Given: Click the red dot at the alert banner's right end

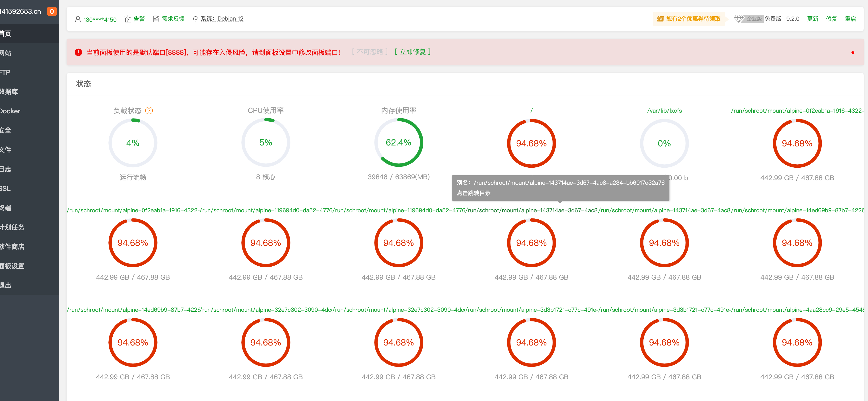Looking at the screenshot, I should coord(852,53).
